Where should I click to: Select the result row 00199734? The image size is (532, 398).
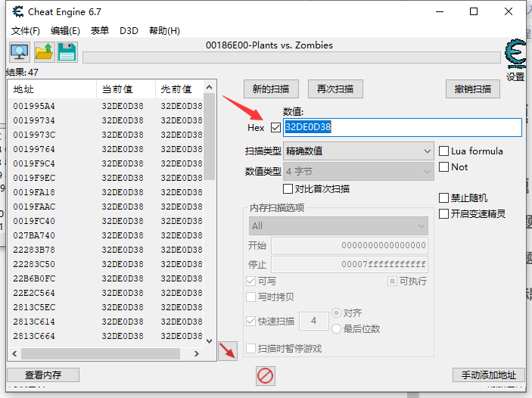point(106,120)
